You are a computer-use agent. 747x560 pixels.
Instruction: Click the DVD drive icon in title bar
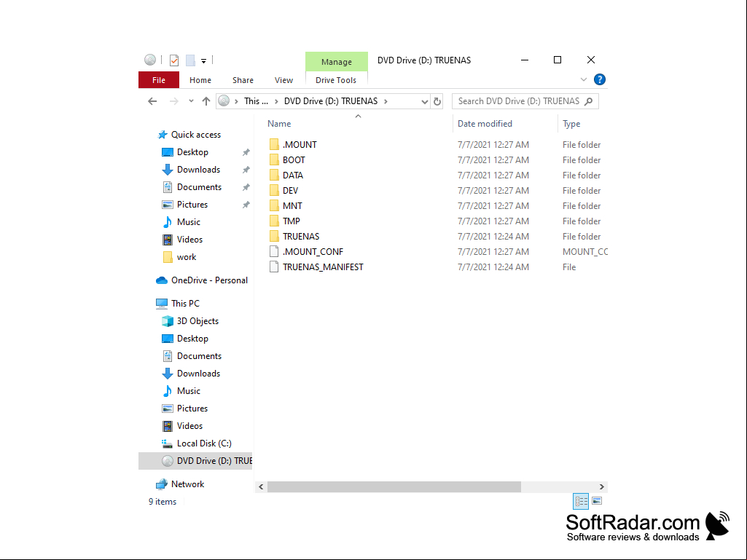[150, 60]
